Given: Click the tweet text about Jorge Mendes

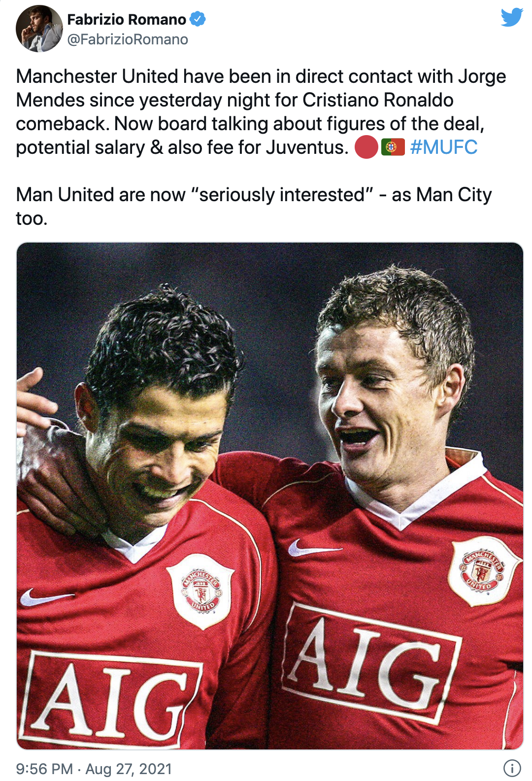Looking at the screenshot, I should (x=261, y=112).
